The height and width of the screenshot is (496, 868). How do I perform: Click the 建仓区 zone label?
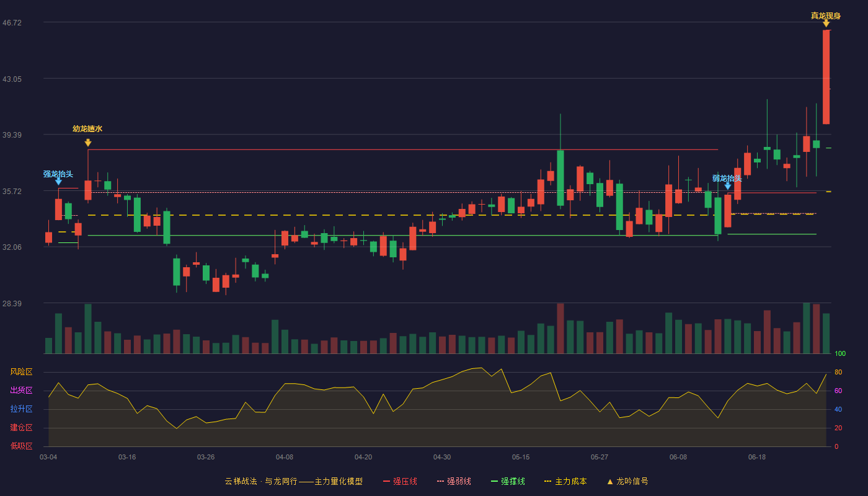click(x=22, y=428)
